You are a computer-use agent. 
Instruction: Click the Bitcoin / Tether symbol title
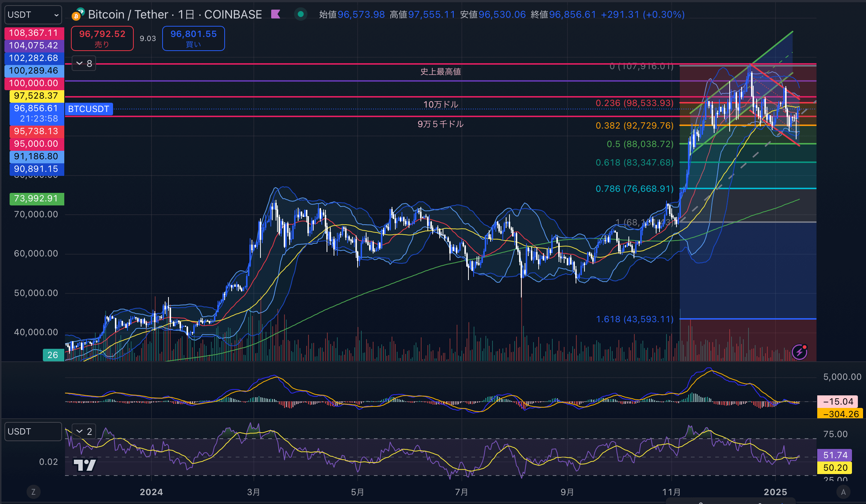coord(175,14)
